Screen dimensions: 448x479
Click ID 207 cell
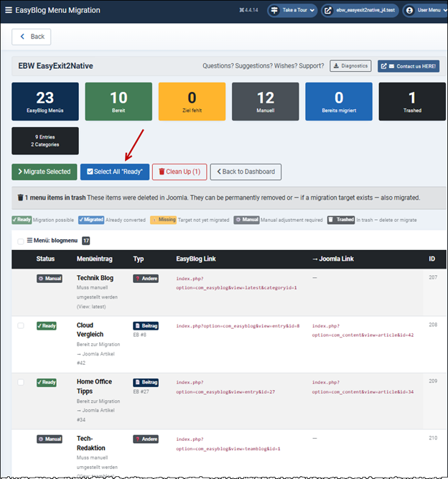[x=433, y=277]
